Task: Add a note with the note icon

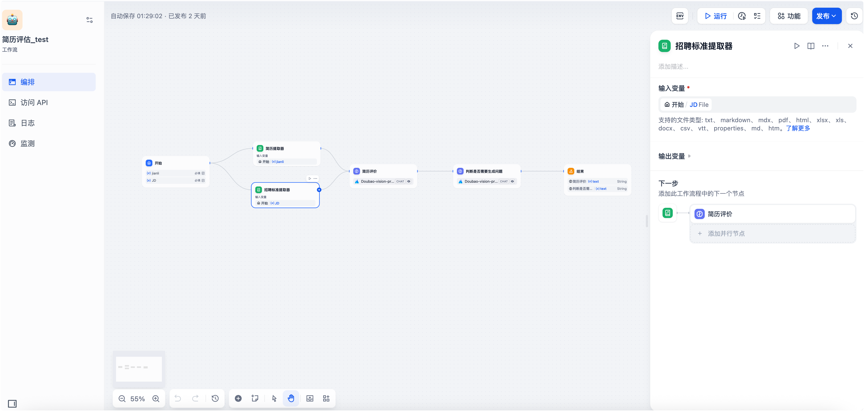Action: click(255, 398)
